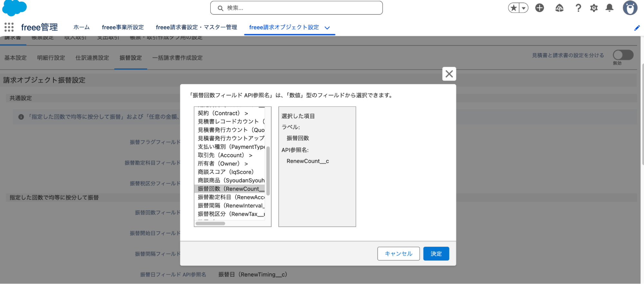This screenshot has height=284, width=644.
Task: Click the 振替回数 label value in preview
Action: coord(298,138)
